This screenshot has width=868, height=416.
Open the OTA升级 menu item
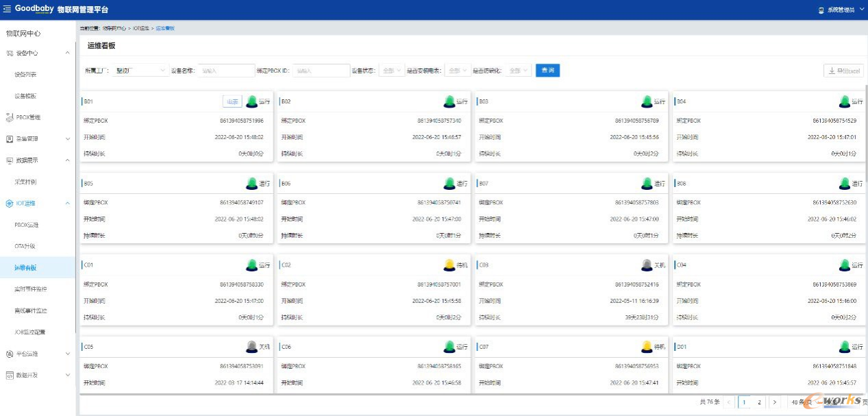pos(25,246)
